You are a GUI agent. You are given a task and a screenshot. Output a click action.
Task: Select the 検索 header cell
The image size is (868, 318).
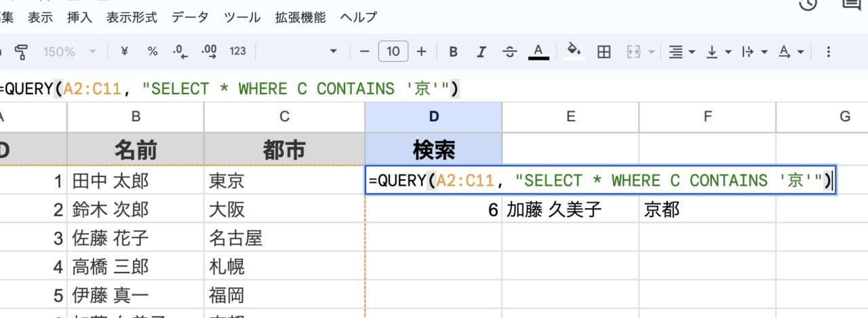[434, 149]
